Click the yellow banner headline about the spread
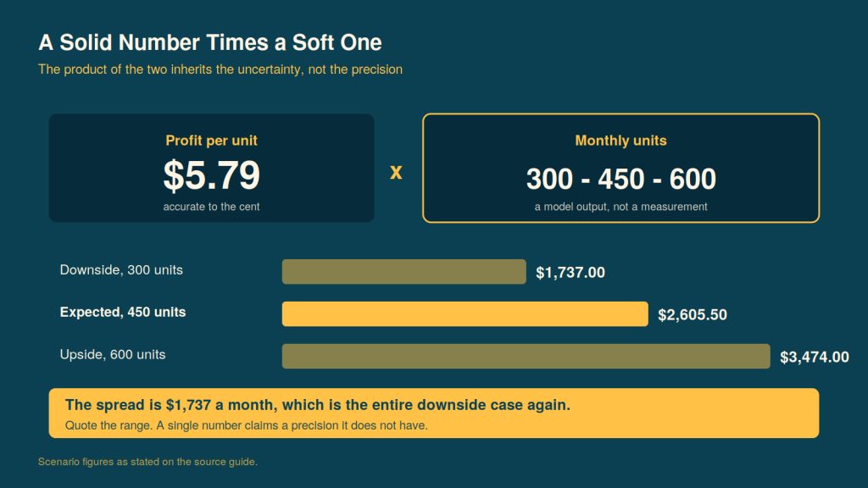The width and height of the screenshot is (868, 488). click(318, 405)
